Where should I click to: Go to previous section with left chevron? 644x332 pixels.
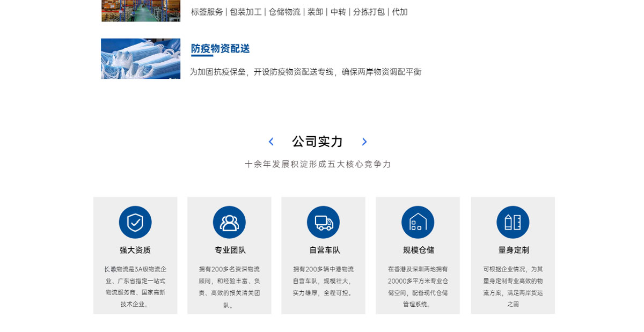pos(271,142)
